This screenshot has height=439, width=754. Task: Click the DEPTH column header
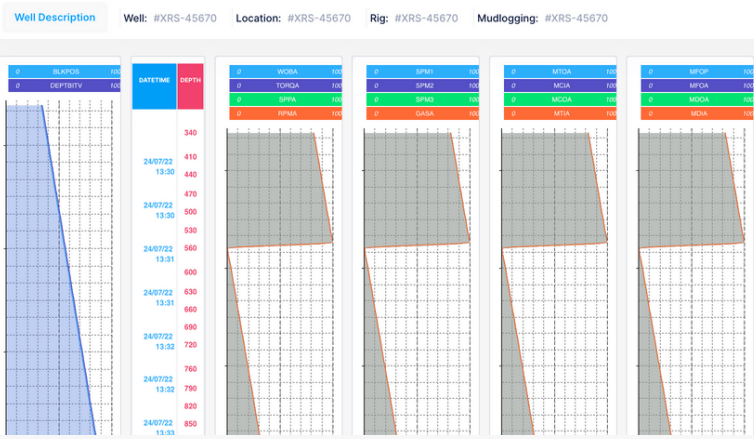(190, 79)
